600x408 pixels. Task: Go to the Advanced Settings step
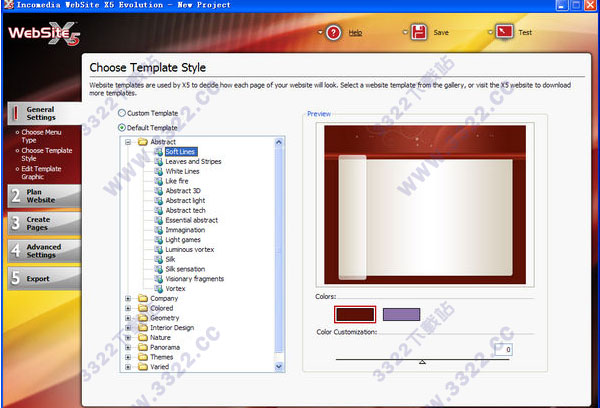[40, 251]
